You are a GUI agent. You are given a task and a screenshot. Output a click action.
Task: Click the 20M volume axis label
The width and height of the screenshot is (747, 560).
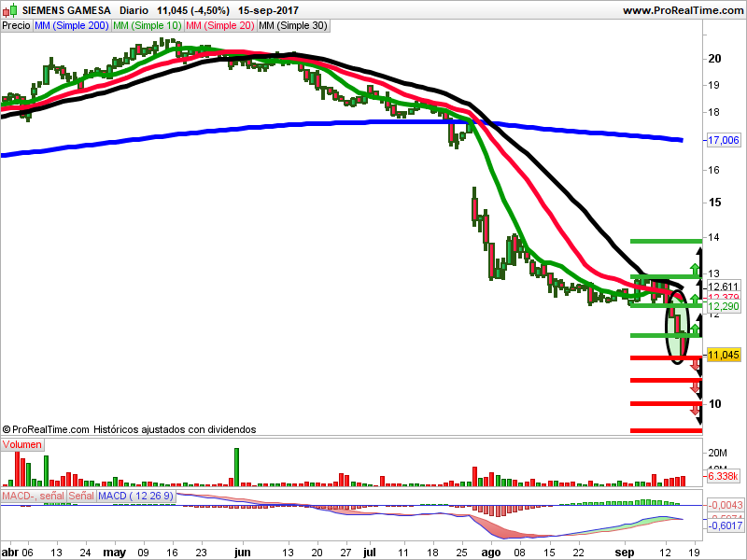(x=717, y=453)
